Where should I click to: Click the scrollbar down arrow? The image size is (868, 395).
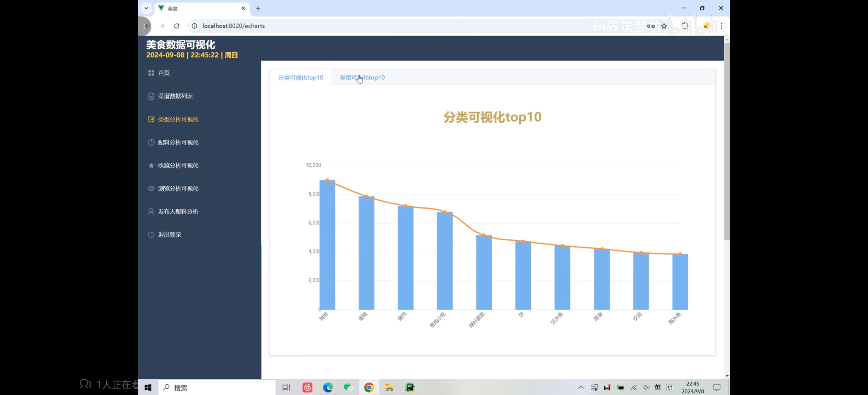[x=727, y=376]
